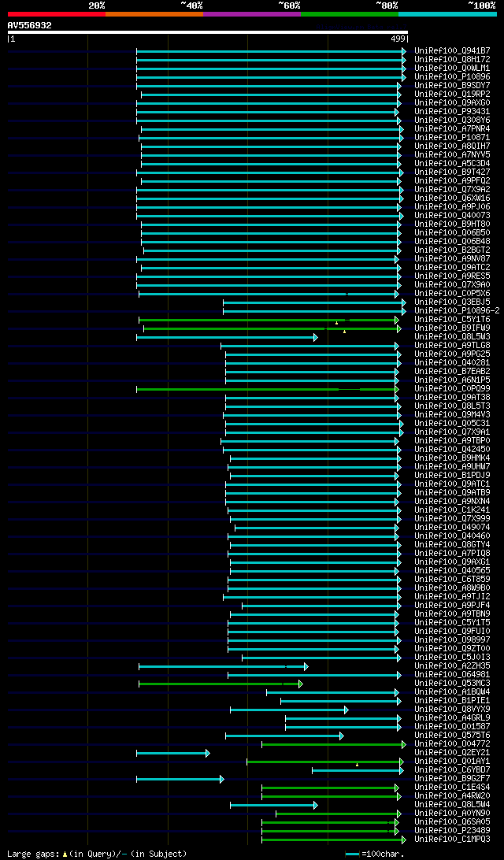Screen dimensions: 504x860
Task: Select label UniRef100_Q40281
Action: point(453,362)
